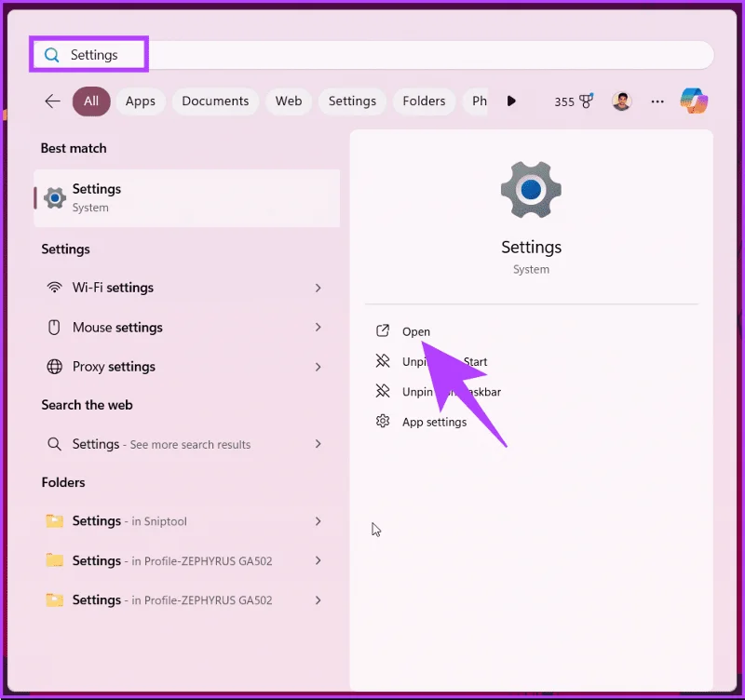Switch to the Web filter tab

pyautogui.click(x=289, y=101)
